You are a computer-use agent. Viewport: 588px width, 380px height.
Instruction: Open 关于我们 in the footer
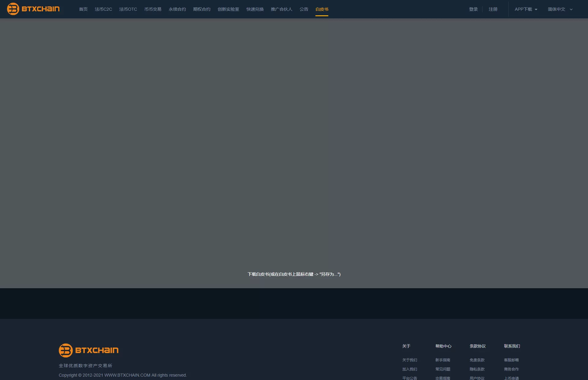[410, 360]
